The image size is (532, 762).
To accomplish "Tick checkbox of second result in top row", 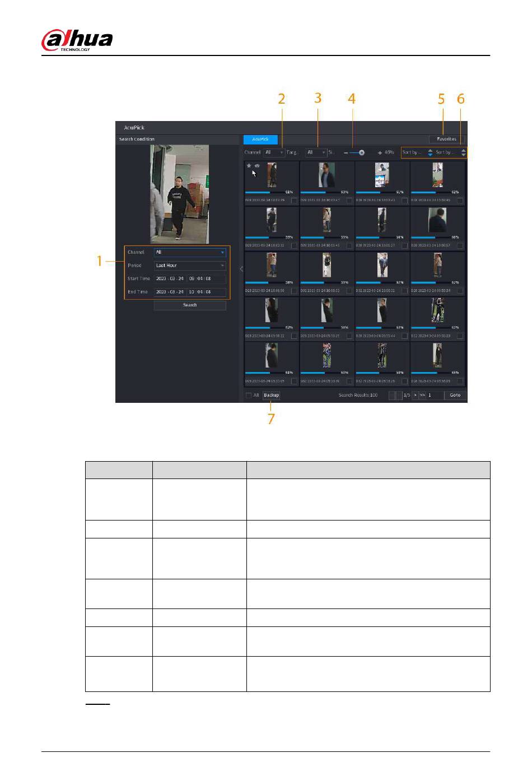I will 349,200.
